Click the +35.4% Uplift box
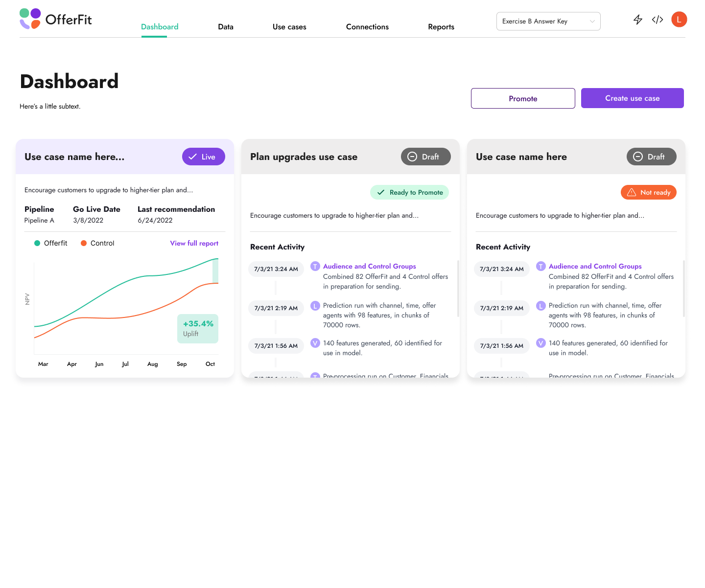 point(198,328)
